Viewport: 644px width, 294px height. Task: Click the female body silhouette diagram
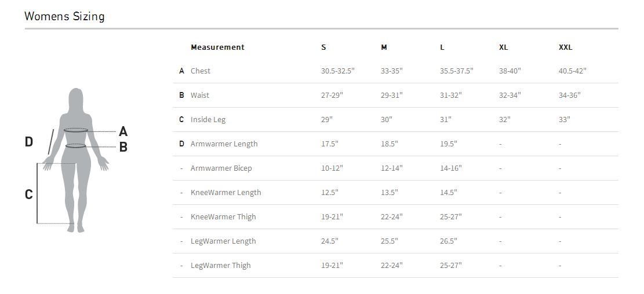[76, 159]
